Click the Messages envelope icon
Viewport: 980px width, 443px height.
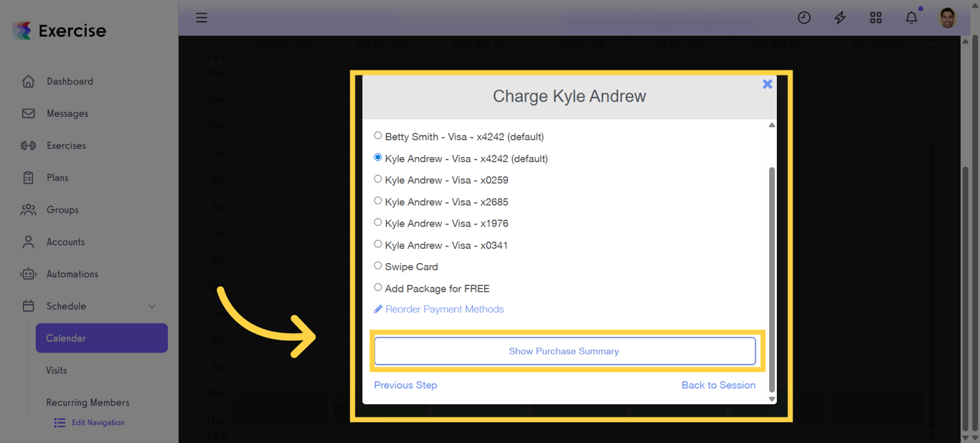[x=28, y=113]
